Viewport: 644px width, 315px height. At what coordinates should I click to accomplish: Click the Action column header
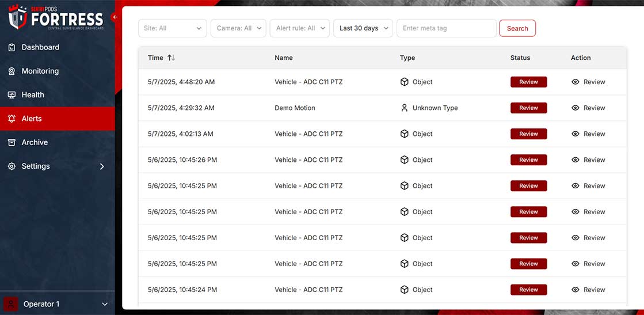click(x=581, y=58)
